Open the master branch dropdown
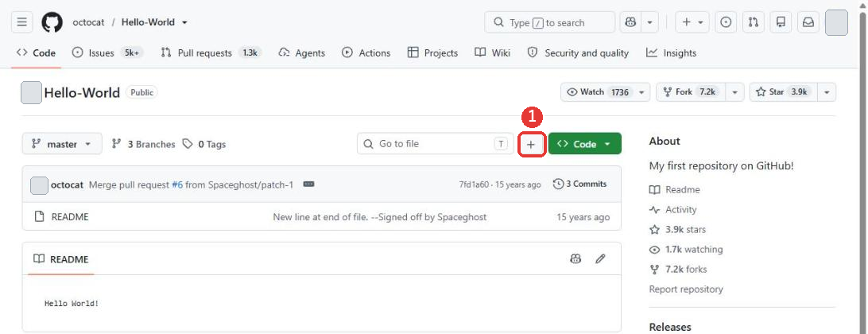868x334 pixels. click(62, 144)
